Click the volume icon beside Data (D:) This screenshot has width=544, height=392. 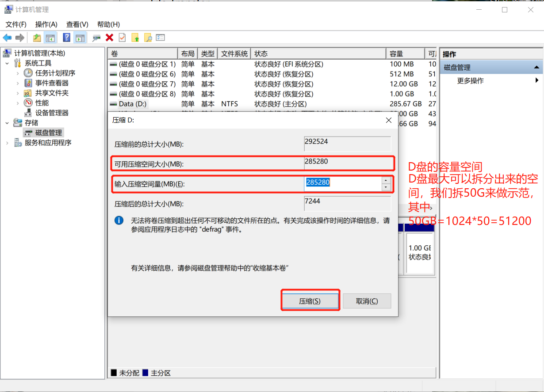[x=114, y=104]
